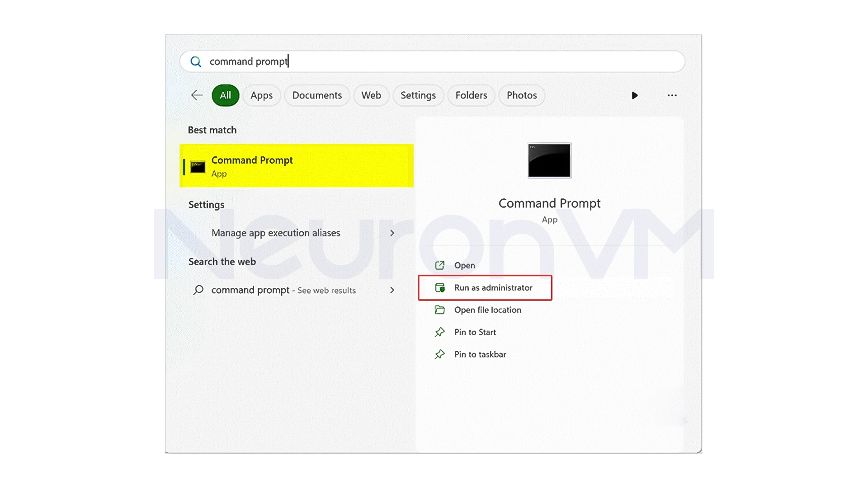This screenshot has height=488, width=868.
Task: Click the Command Prompt icon in Best match
Action: (198, 167)
